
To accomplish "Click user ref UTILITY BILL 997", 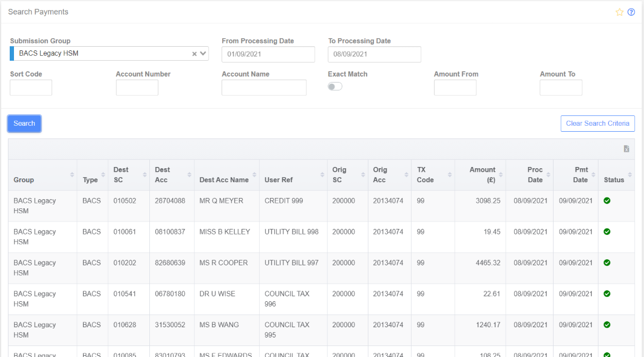I will coord(291,262).
